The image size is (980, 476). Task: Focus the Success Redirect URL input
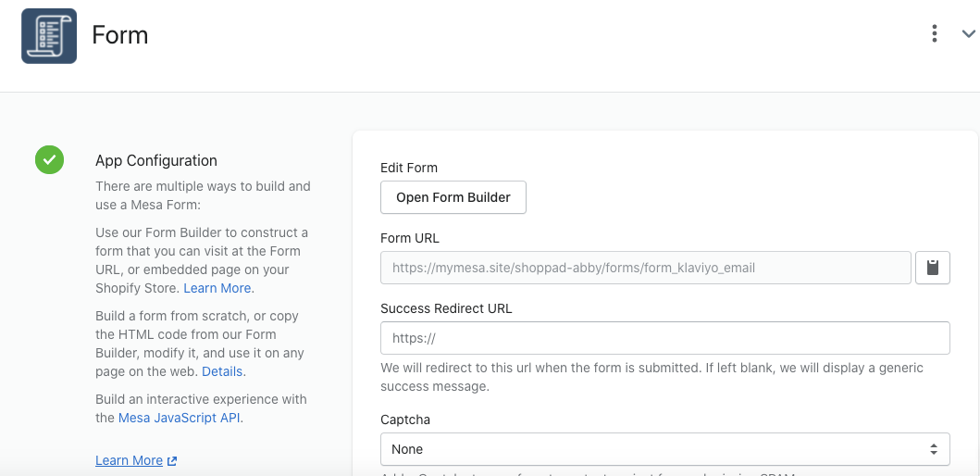[x=664, y=338]
